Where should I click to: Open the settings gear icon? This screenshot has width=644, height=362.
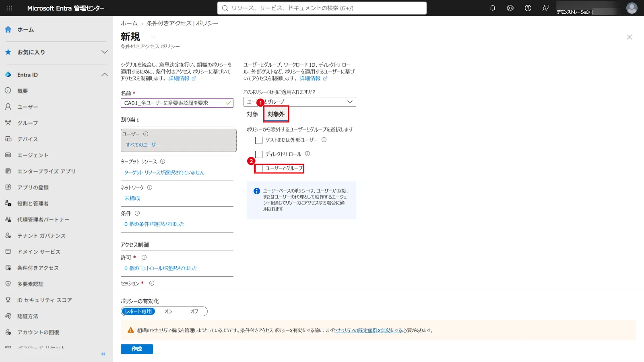[510, 8]
